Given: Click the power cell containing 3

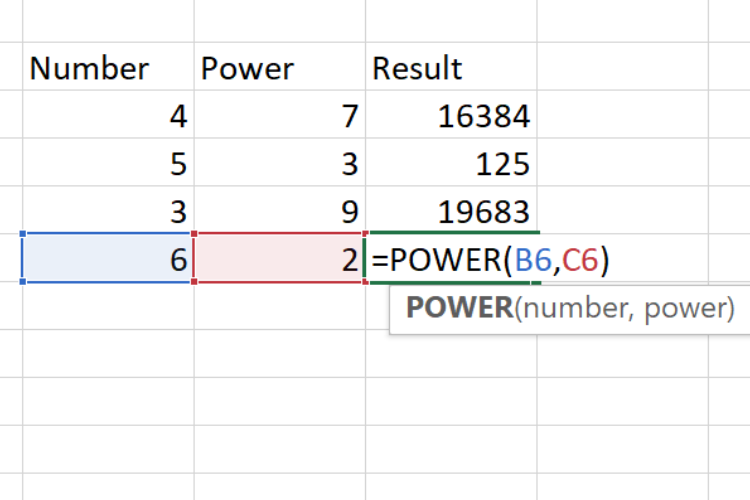Looking at the screenshot, I should 280,162.
